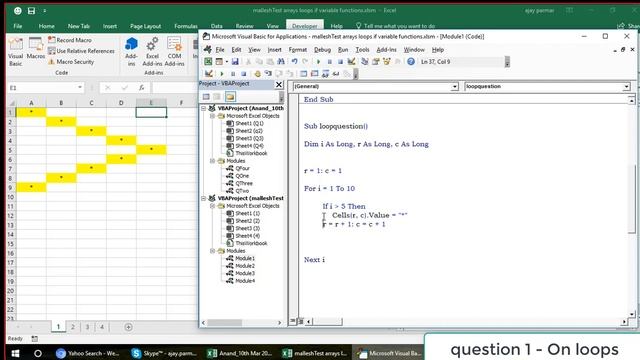This screenshot has width=640, height=360.
Task: Collapse the VBAProject (Anand_10th) node
Action: point(204,108)
